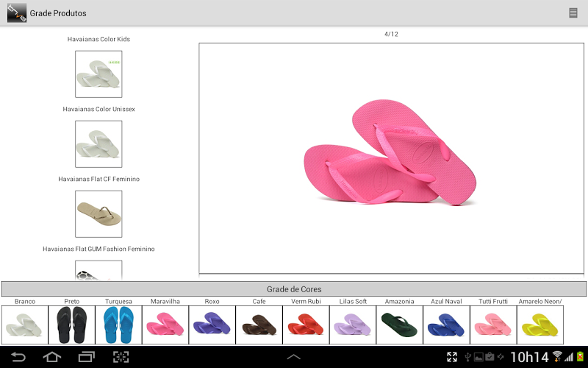Click the Havaianas Color Unissex label
588x368 pixels.
click(98, 109)
